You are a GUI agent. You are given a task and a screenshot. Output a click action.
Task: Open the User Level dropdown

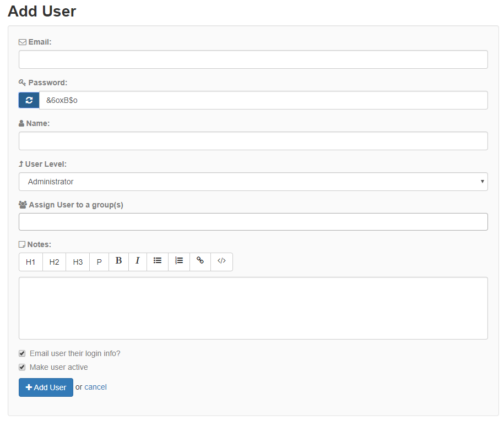(253, 182)
